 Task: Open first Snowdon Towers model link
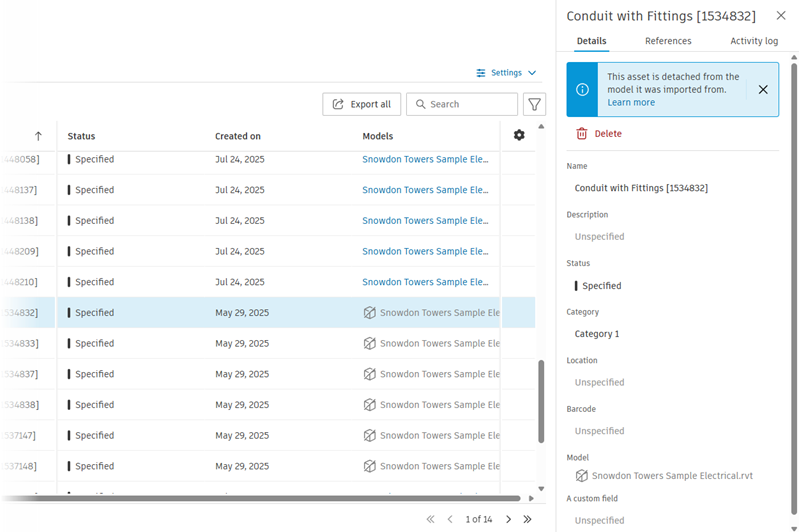tap(425, 159)
